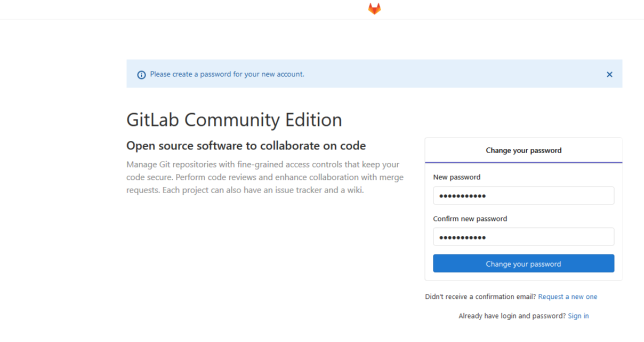Focus the Confirm new password field

coord(524,237)
